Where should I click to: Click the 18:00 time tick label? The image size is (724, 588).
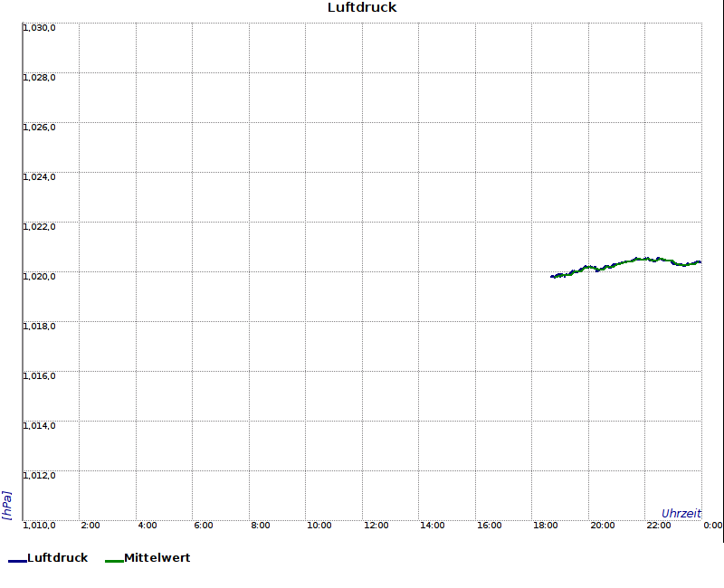tap(546, 526)
